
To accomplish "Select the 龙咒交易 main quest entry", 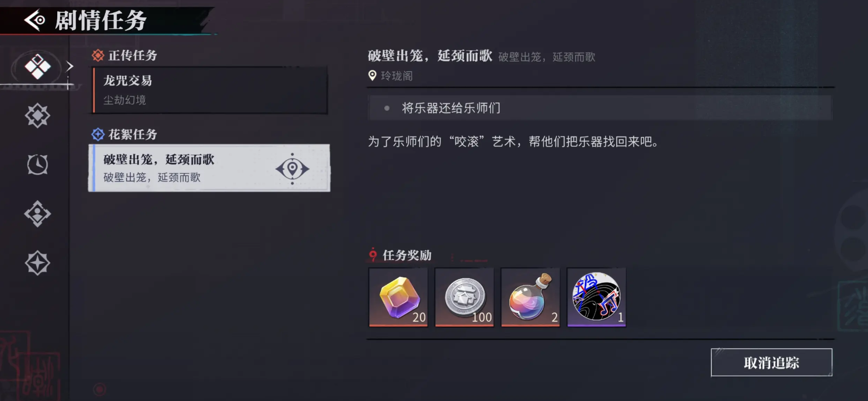I will (x=210, y=90).
